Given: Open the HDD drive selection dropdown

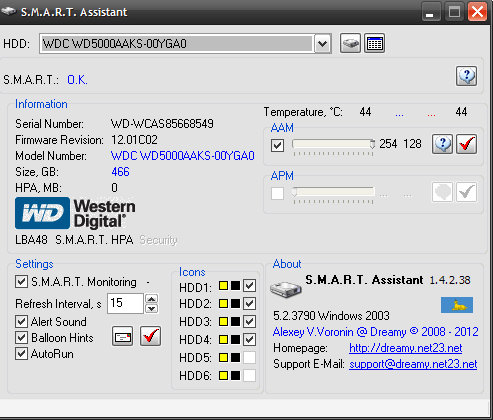Looking at the screenshot, I should 323,43.
